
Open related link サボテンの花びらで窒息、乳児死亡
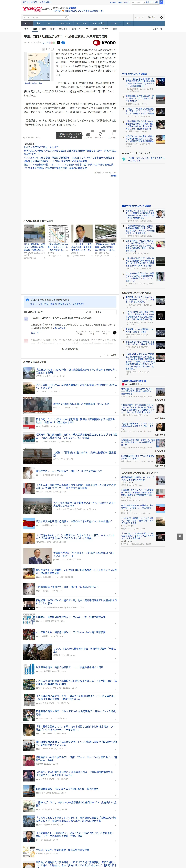click(41, 147)
